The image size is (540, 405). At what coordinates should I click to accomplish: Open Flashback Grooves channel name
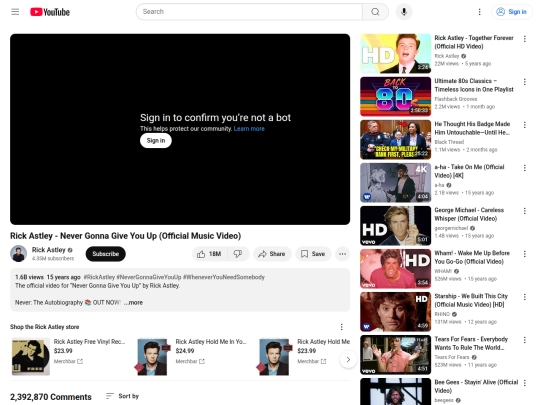coord(456,99)
